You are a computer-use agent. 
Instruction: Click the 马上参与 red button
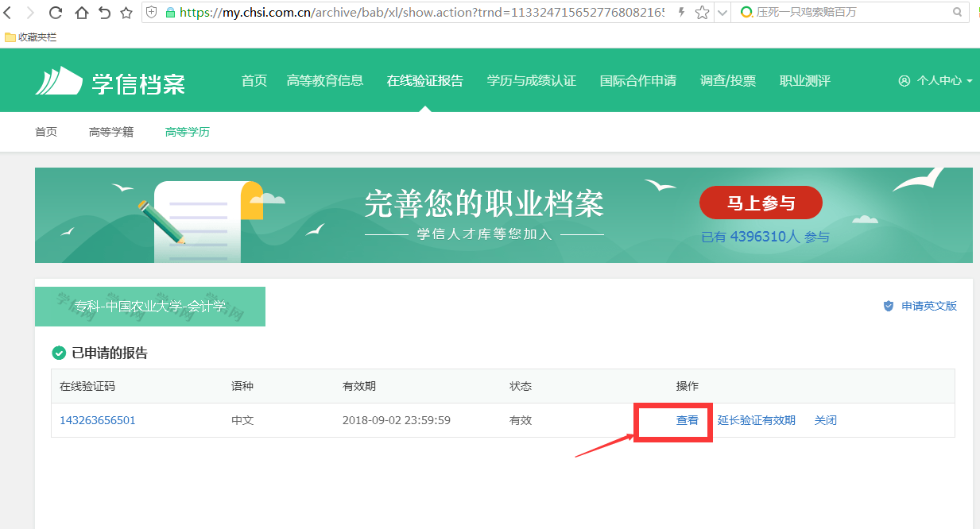761,203
